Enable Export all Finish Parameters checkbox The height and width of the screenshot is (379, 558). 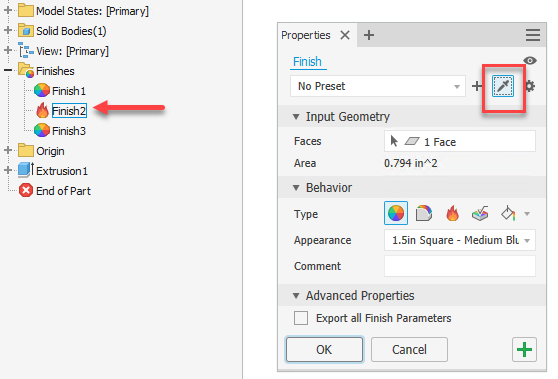[301, 318]
